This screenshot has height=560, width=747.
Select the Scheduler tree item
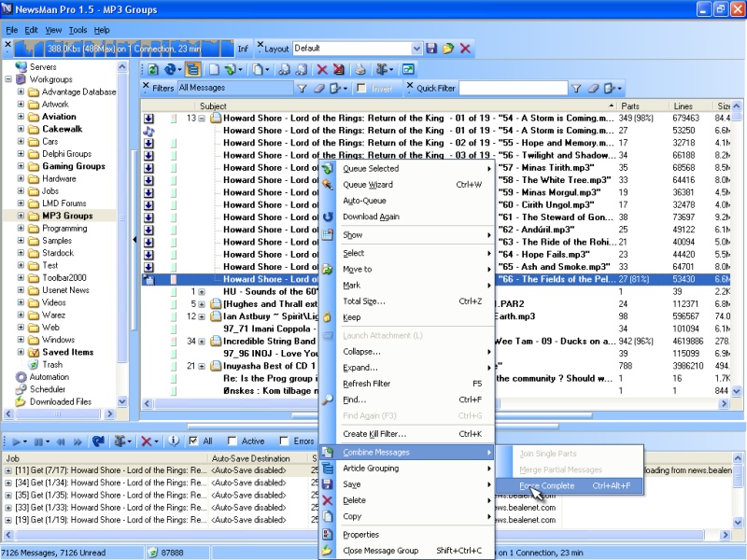click(x=48, y=389)
